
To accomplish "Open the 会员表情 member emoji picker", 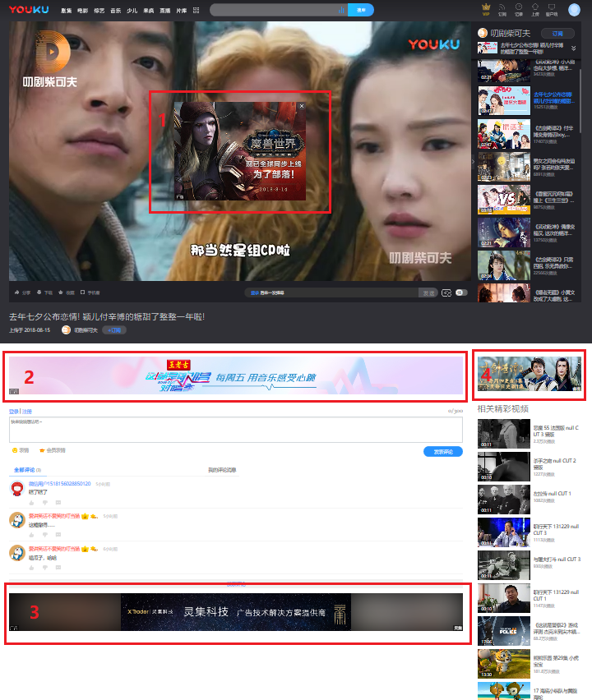I will pyautogui.click(x=53, y=450).
